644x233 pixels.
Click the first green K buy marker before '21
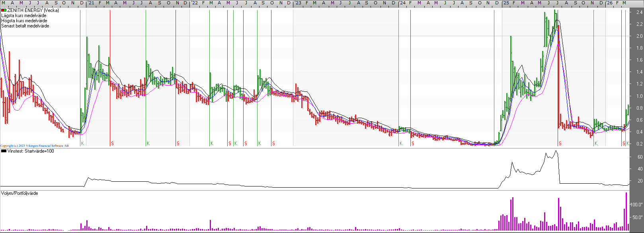(83, 144)
